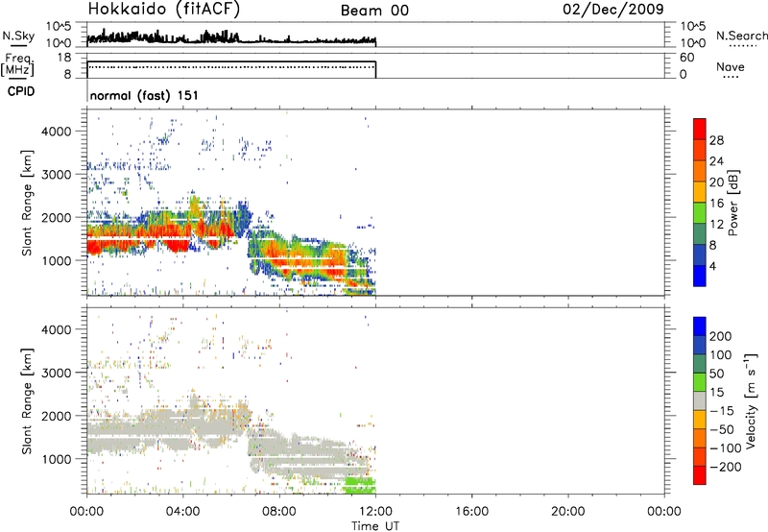Click the 'Hokkaido (fitACF)' title text
Image resolution: width=768 pixels, height=532 pixels.
(164, 9)
